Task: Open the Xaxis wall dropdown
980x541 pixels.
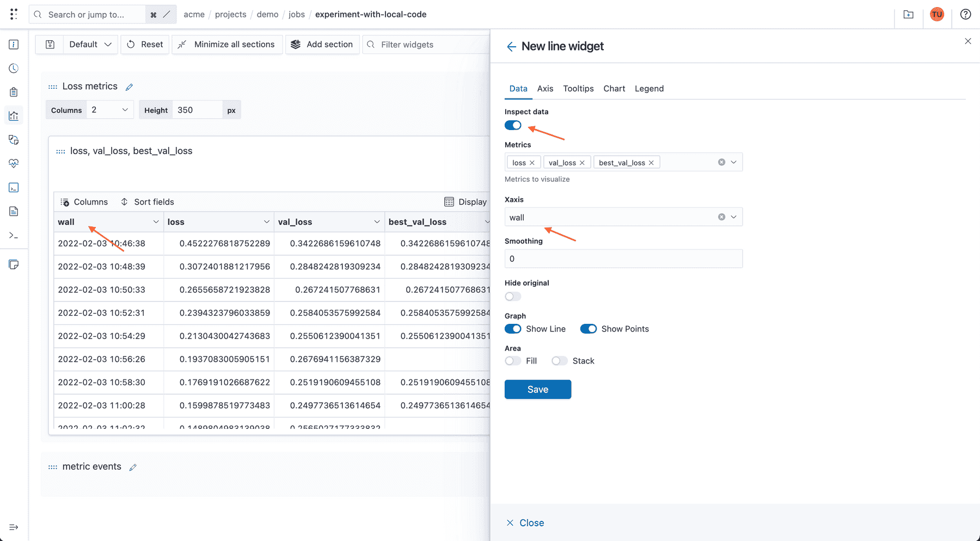Action: [733, 217]
